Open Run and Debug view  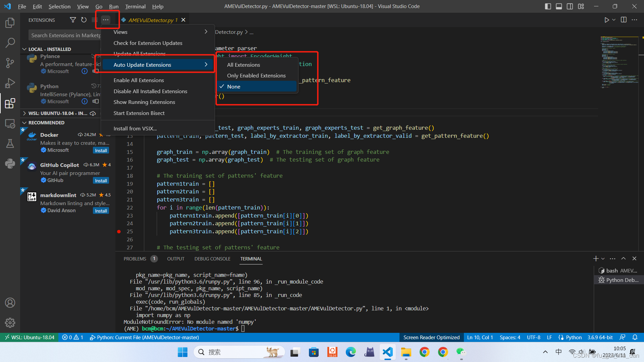pos(10,83)
